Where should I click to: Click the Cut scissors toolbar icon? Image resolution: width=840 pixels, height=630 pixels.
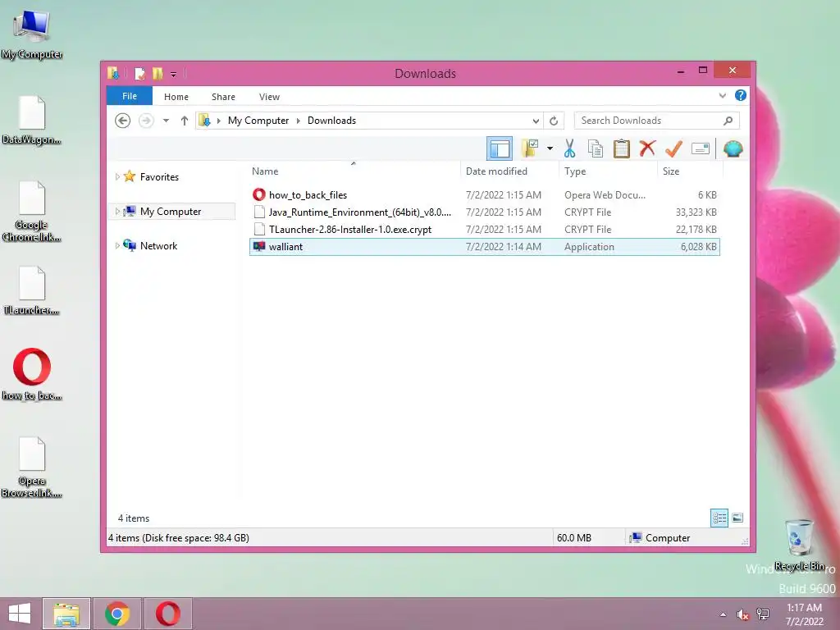tap(569, 148)
